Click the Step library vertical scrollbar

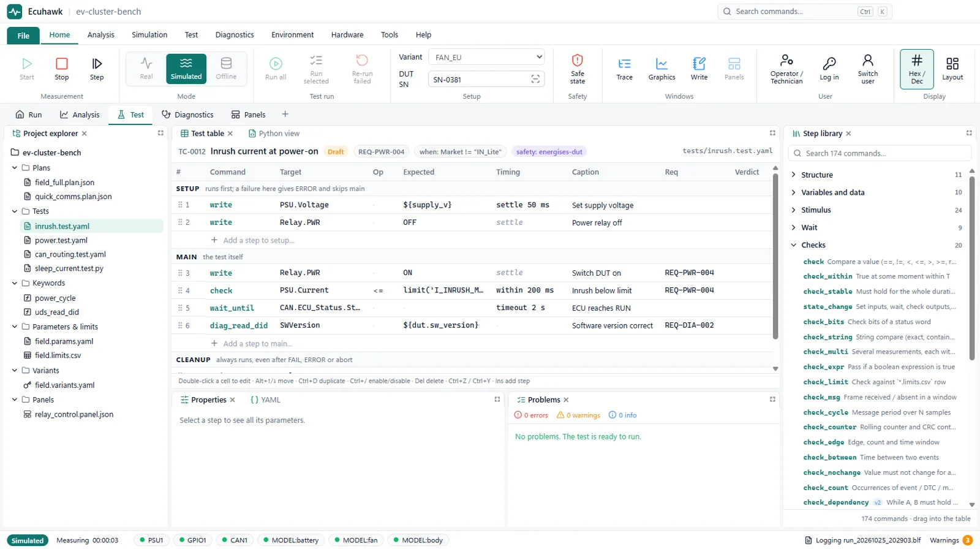971,268
